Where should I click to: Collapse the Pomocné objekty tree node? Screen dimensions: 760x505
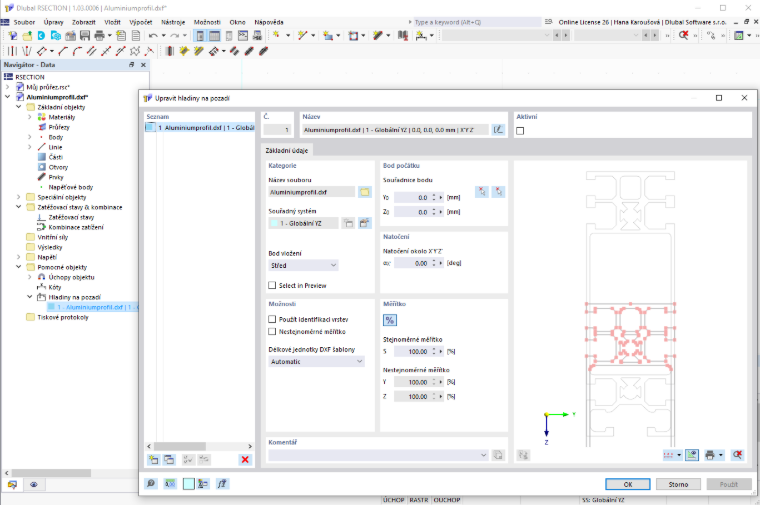click(18, 267)
